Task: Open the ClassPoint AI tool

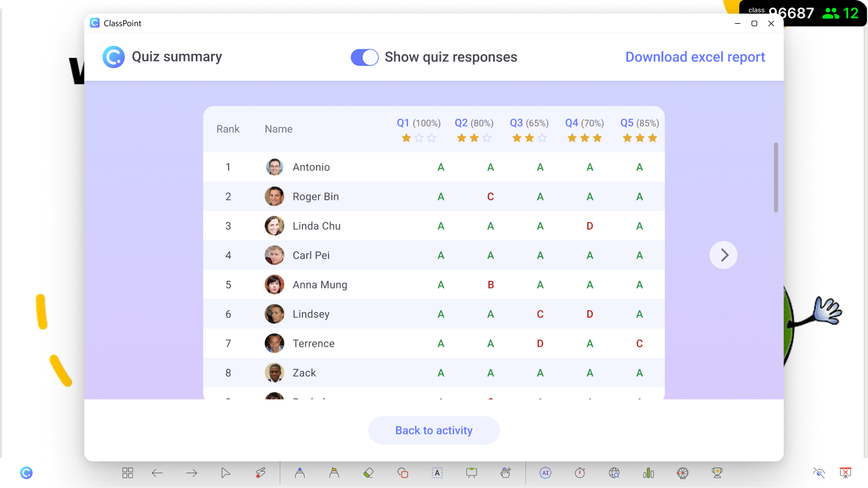Action: pos(545,473)
